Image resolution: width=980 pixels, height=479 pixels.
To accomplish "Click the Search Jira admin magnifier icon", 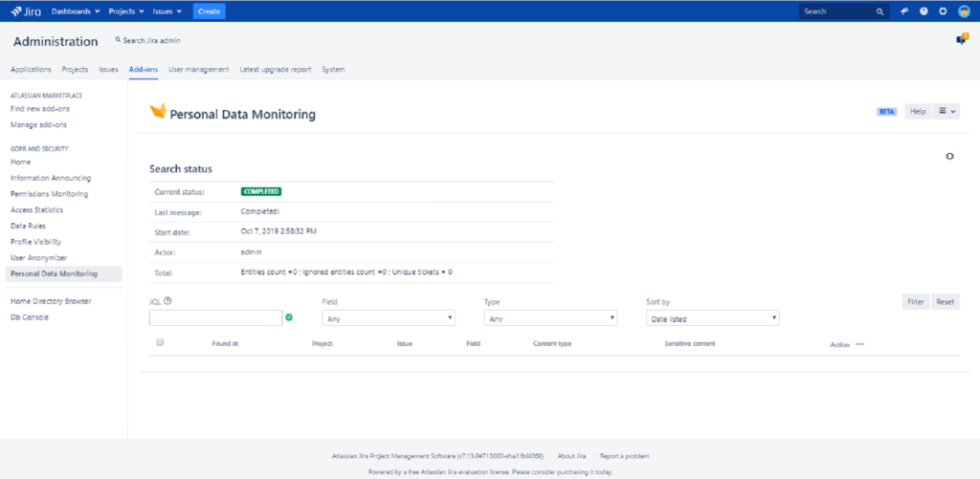I will tap(118, 40).
